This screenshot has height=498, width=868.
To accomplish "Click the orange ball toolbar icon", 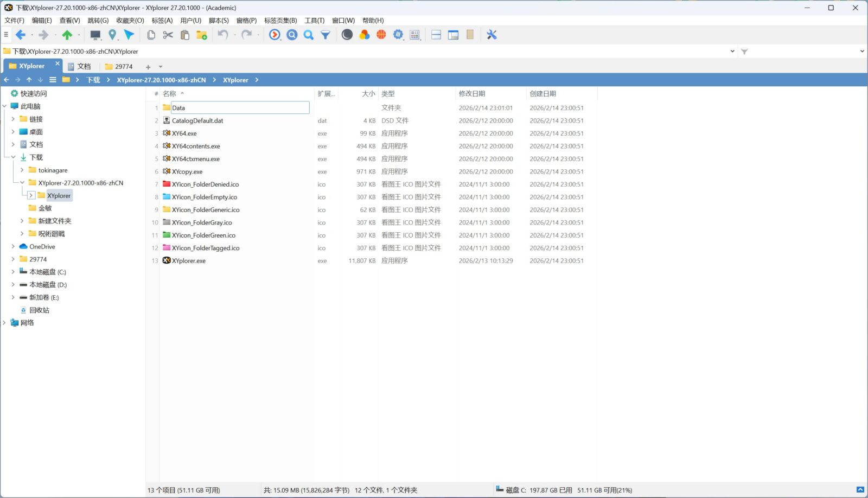I will click(381, 35).
